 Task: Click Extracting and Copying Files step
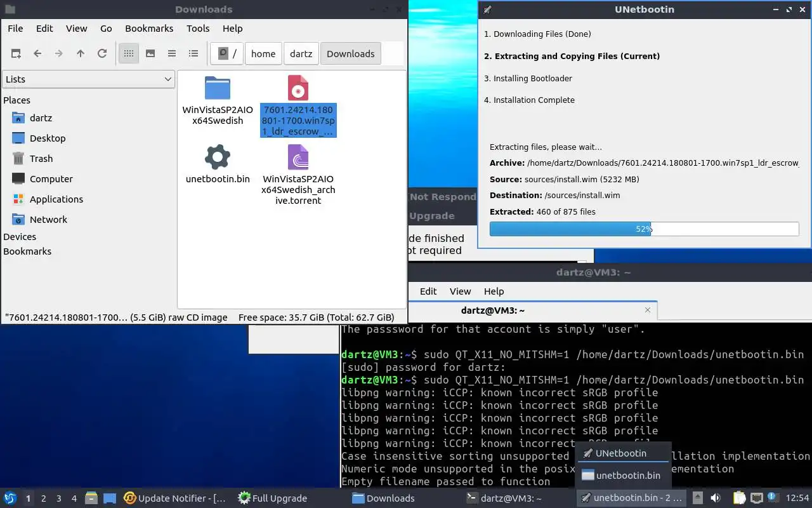(572, 57)
